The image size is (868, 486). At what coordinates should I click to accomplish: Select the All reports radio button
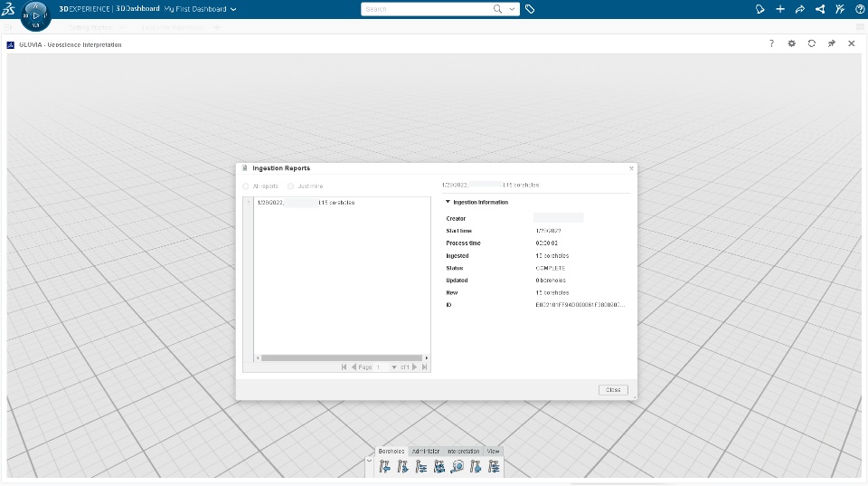[x=246, y=186]
